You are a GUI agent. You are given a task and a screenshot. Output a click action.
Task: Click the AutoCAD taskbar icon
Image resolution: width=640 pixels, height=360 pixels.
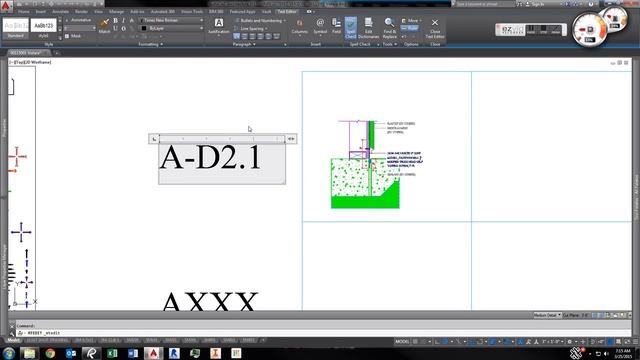(153, 353)
